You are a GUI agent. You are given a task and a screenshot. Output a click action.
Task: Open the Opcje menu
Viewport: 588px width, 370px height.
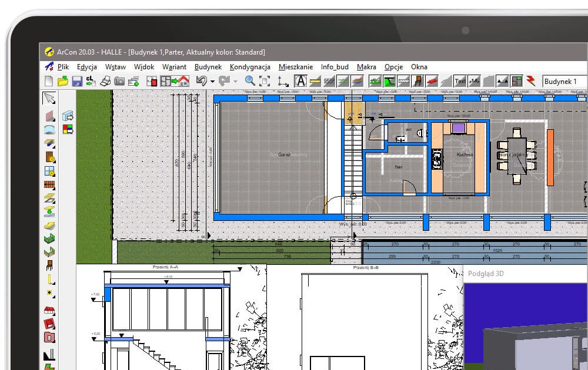click(393, 67)
